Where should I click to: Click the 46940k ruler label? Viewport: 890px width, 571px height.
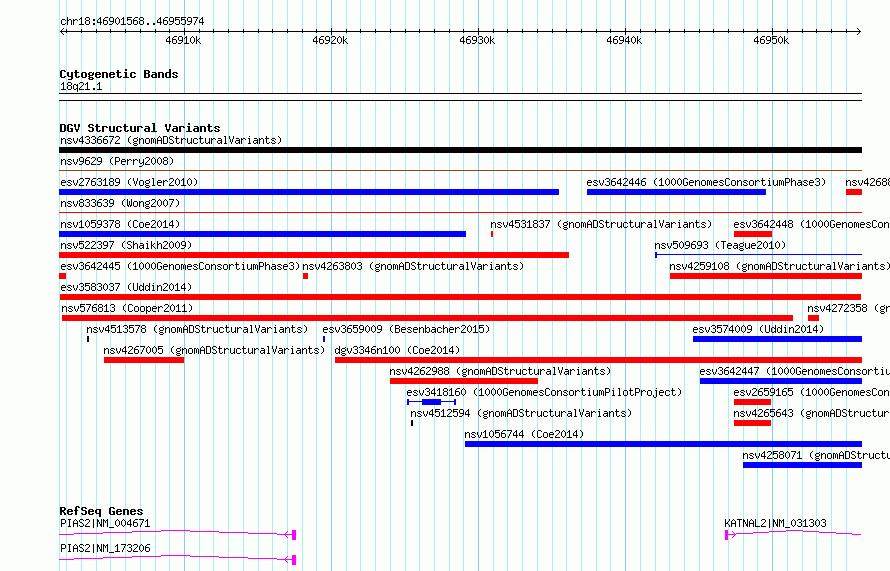[624, 40]
